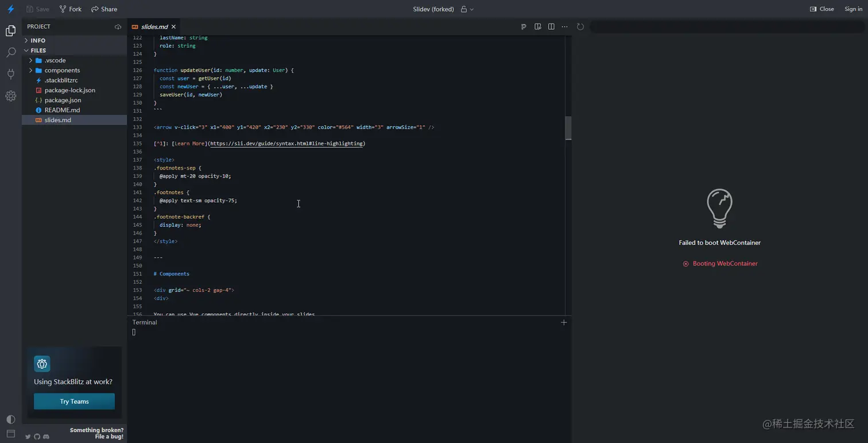Switch to the slides.md editor tab

[154, 27]
